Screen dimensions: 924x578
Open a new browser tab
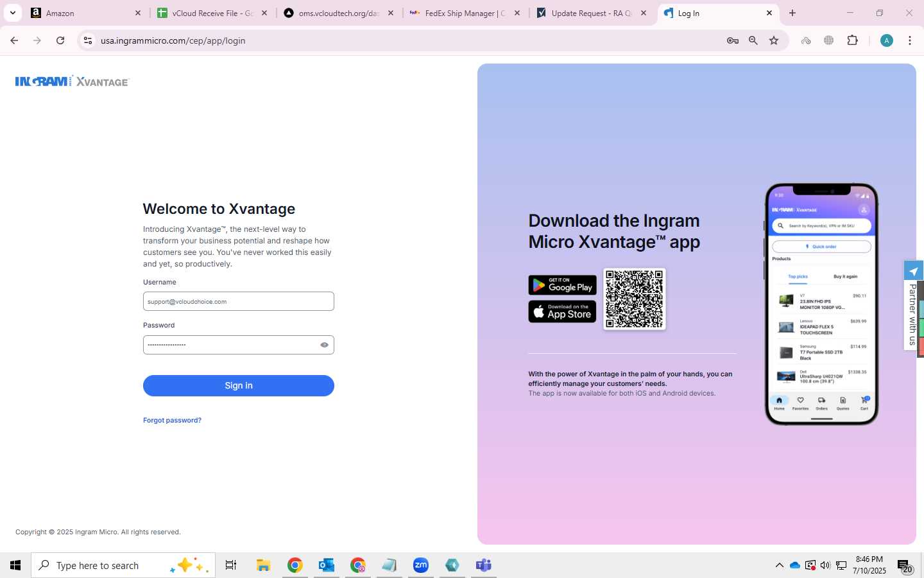(x=792, y=13)
